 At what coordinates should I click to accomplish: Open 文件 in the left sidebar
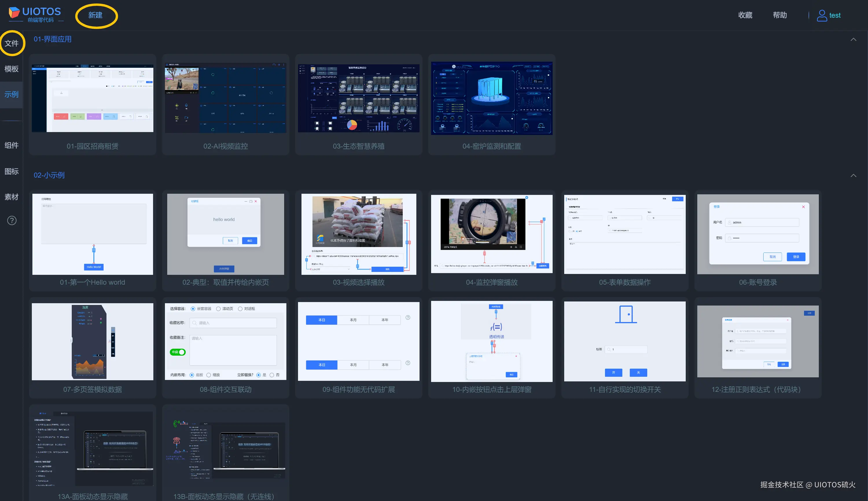click(x=11, y=43)
